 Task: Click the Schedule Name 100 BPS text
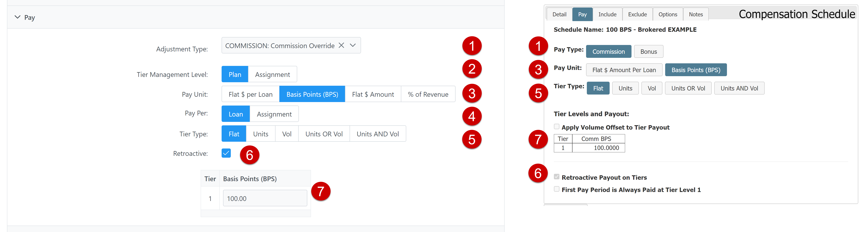[x=625, y=30]
